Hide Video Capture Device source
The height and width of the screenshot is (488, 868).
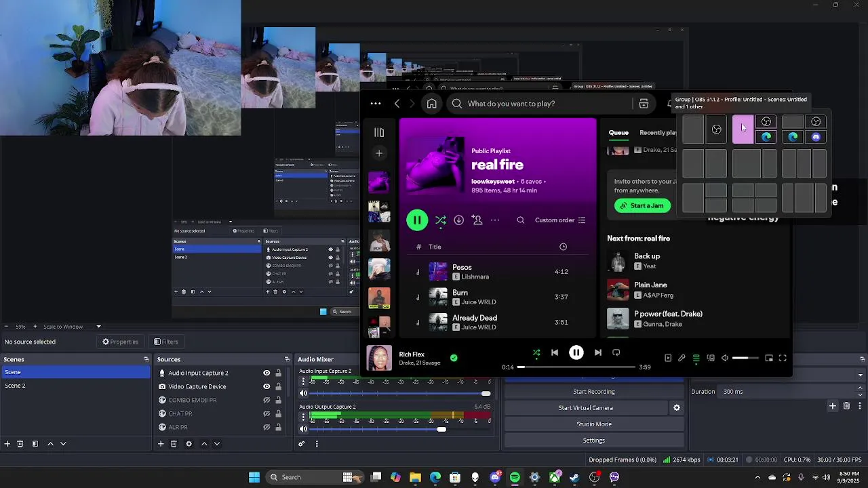click(267, 386)
